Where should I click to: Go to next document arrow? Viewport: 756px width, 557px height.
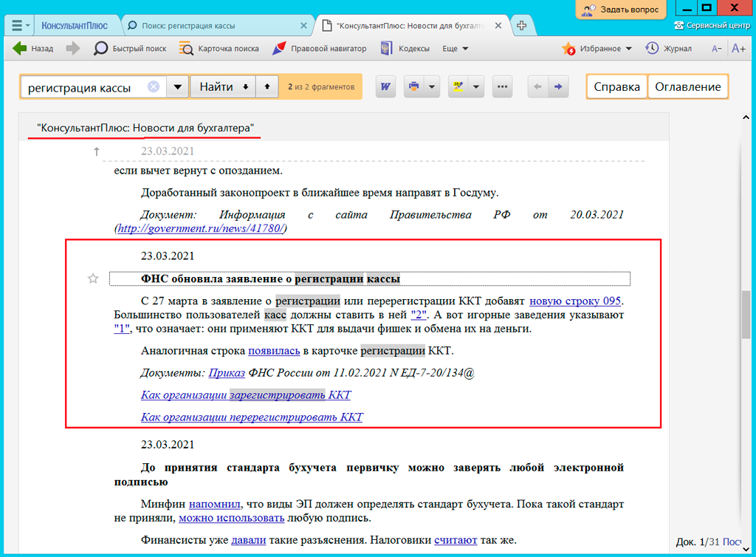[x=558, y=87]
